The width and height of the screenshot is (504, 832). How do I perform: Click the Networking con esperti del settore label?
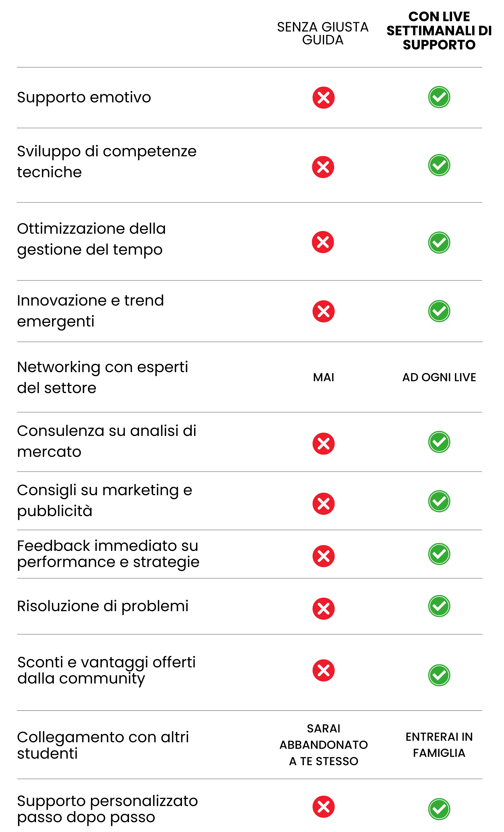click(x=102, y=377)
